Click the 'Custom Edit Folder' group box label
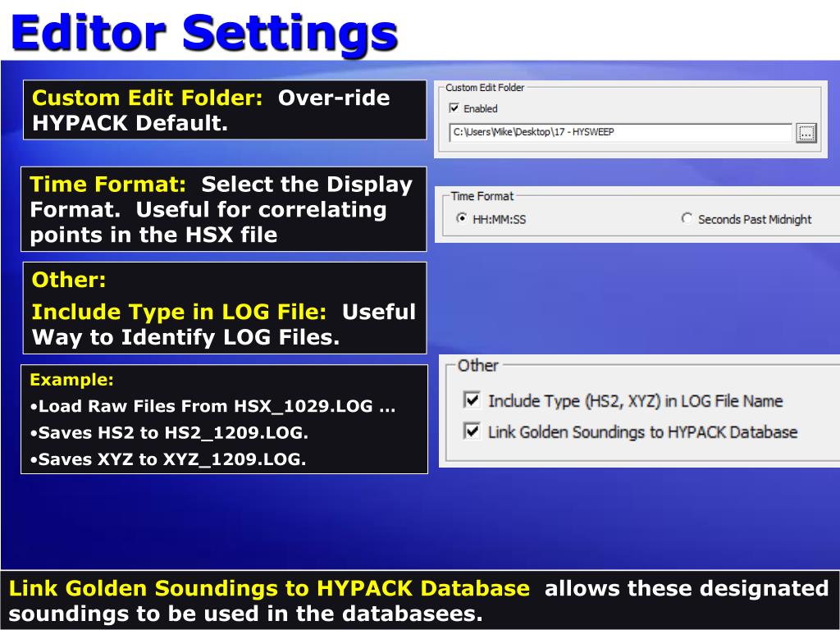This screenshot has height=630, width=840. [x=485, y=88]
